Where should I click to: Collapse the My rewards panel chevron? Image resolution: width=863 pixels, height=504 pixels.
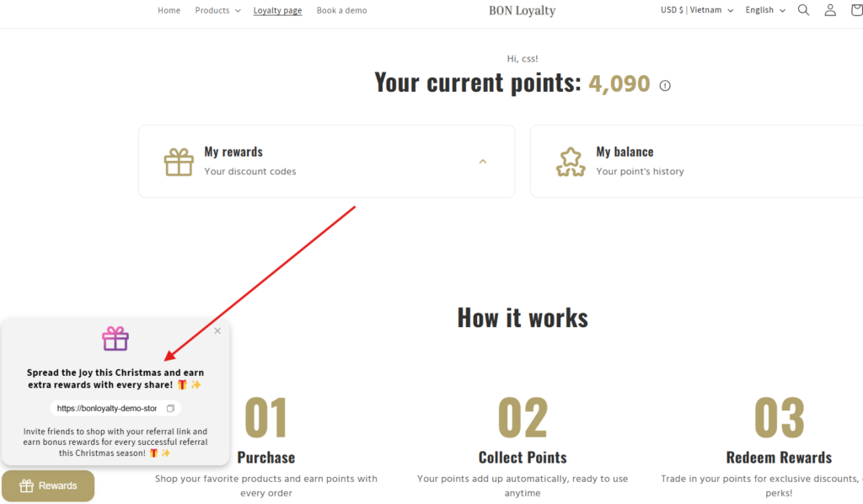[x=482, y=161]
